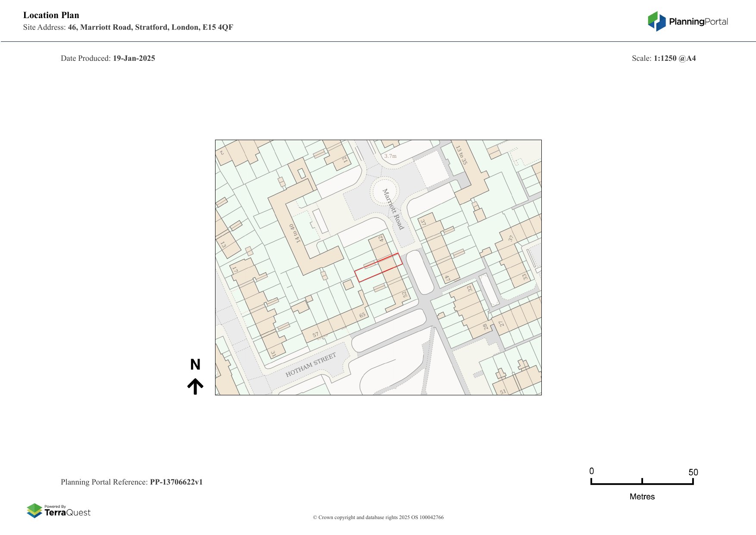The image size is (756, 535).
Task: Click the Planning Portal logo icon
Action: pyautogui.click(x=657, y=21)
